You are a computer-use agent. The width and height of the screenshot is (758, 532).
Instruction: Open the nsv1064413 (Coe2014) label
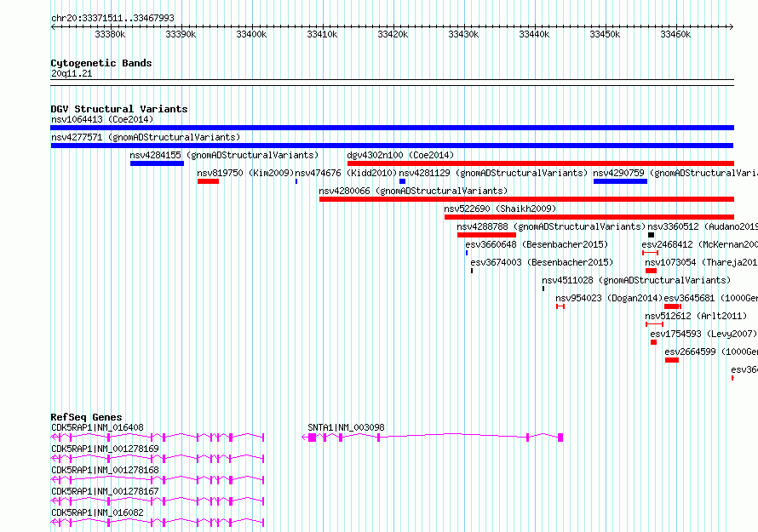(102, 119)
